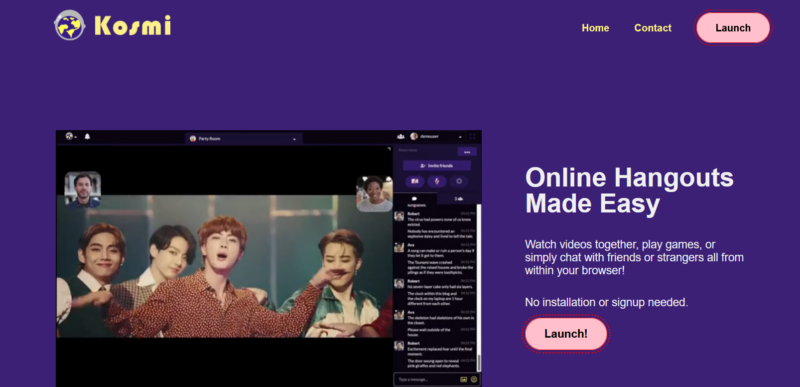Open the demouser account dropdown

pos(436,137)
